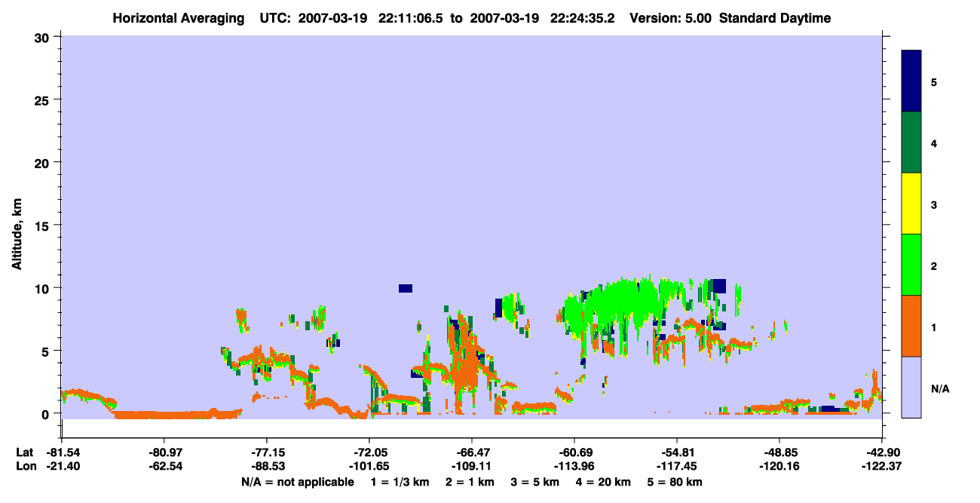The height and width of the screenshot is (503, 980).
Task: Click the 'Standard Daytime' label
Action: coord(775,18)
